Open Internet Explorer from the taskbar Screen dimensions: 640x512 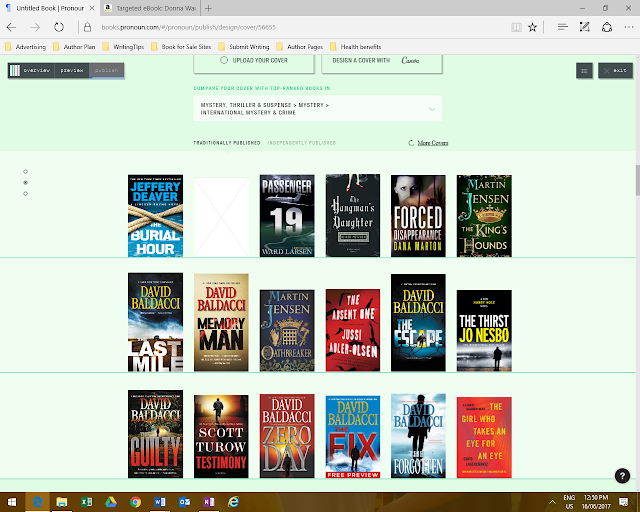coord(233,501)
